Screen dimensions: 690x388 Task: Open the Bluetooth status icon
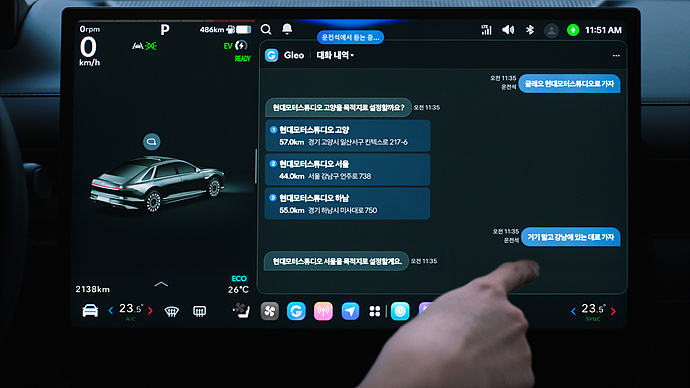(x=530, y=30)
